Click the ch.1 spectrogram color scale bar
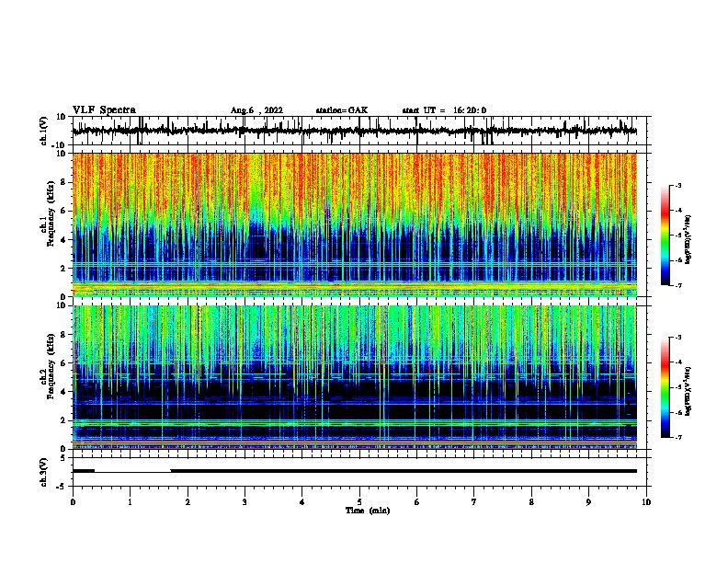728x563 pixels. point(665,236)
